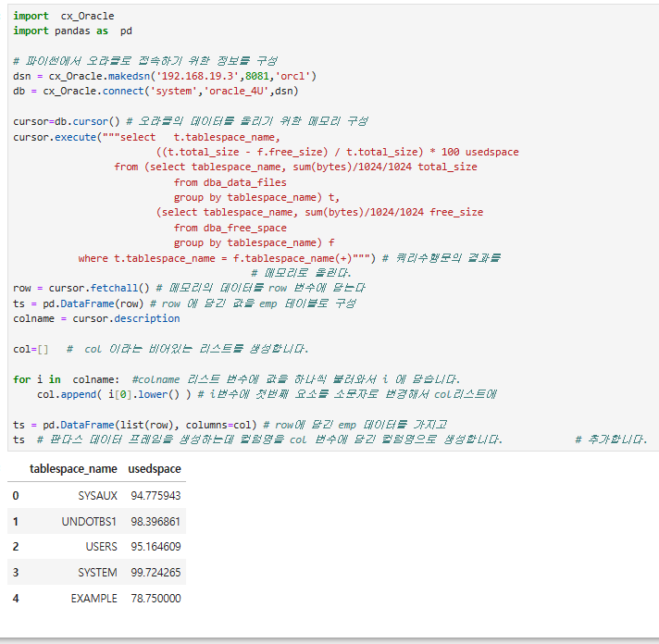The image size is (659, 644).
Task: Click the 'cursor=db.cursor()' line
Action: tap(191, 121)
